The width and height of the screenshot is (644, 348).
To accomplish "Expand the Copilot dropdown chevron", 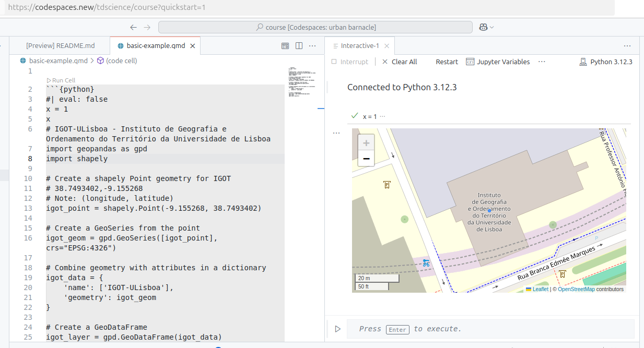I will (x=492, y=27).
